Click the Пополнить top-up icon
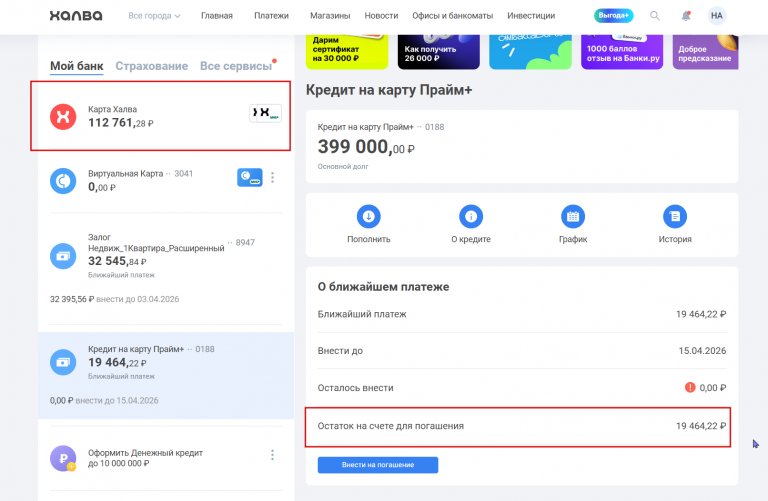The width and height of the screenshot is (768, 501). coord(369,216)
